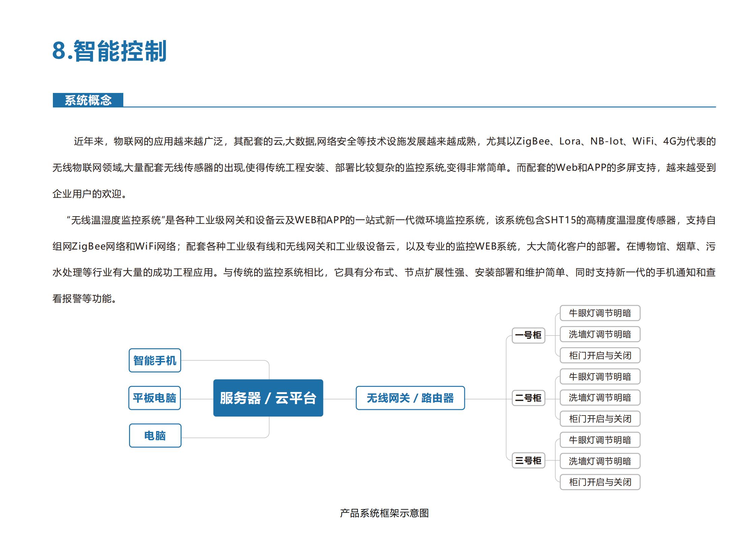Image resolution: width=756 pixels, height=557 pixels.
Task: Click the quoted phrase "无线温湿度监控系统"
Action: tap(116, 220)
